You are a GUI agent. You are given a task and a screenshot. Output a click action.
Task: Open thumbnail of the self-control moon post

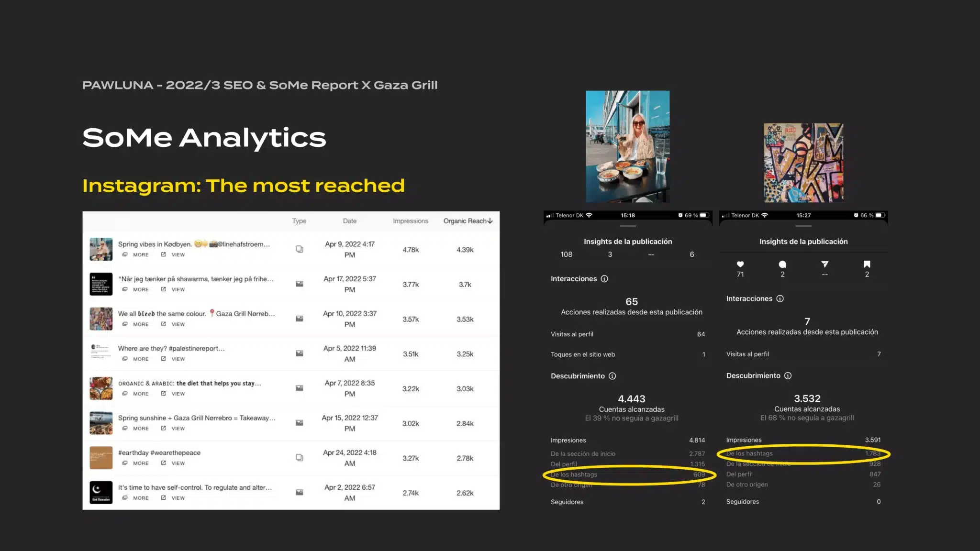[101, 493]
